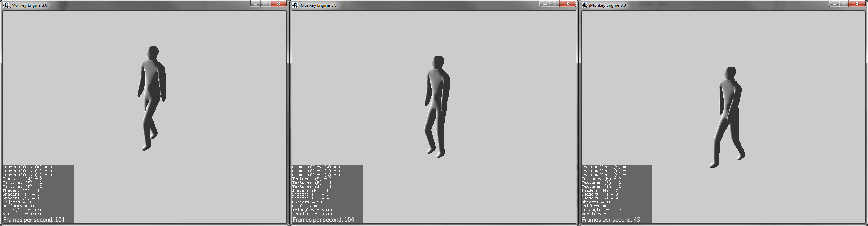Close the right jMonkey Engine window

pos(857,4)
